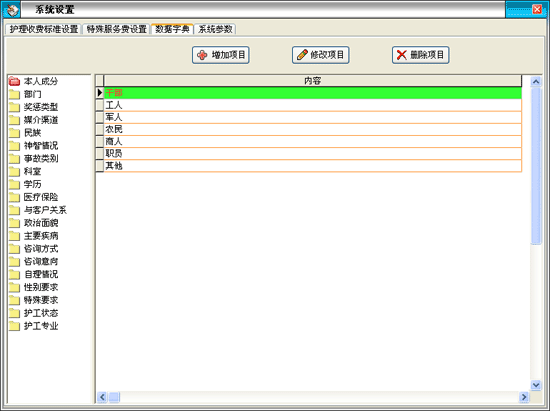Select the 咨询方式 category
550x411 pixels.
pos(41,249)
